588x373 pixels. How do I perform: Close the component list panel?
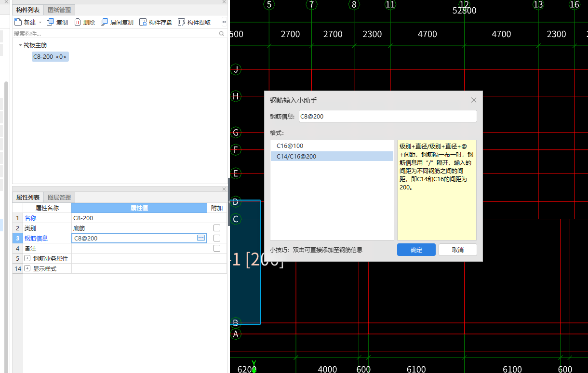click(x=224, y=2)
